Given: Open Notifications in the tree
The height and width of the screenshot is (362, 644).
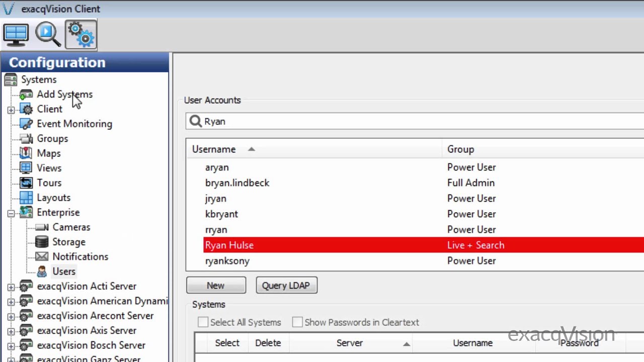Looking at the screenshot, I should coord(80,256).
